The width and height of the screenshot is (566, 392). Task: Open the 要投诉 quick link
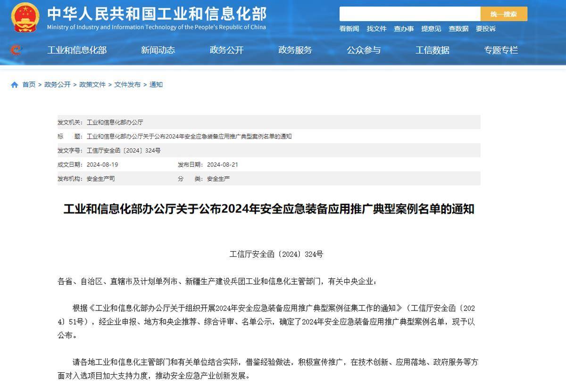coord(486,29)
